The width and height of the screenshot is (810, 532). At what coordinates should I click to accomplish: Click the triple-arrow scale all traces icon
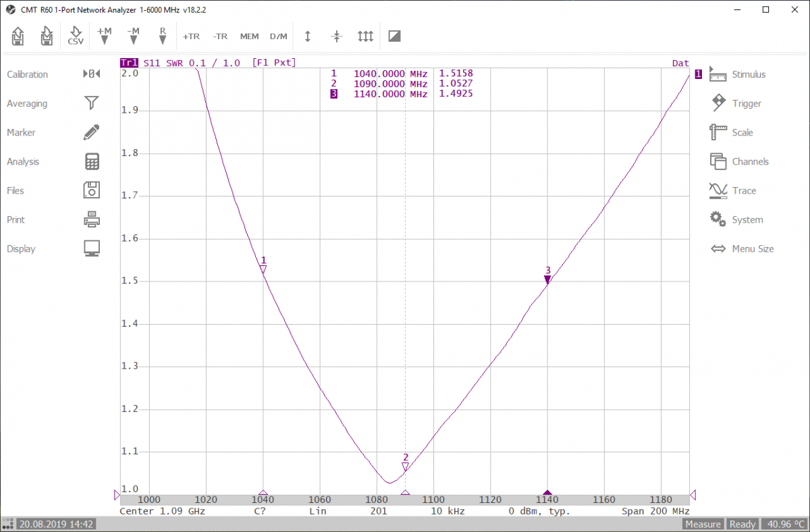click(365, 36)
